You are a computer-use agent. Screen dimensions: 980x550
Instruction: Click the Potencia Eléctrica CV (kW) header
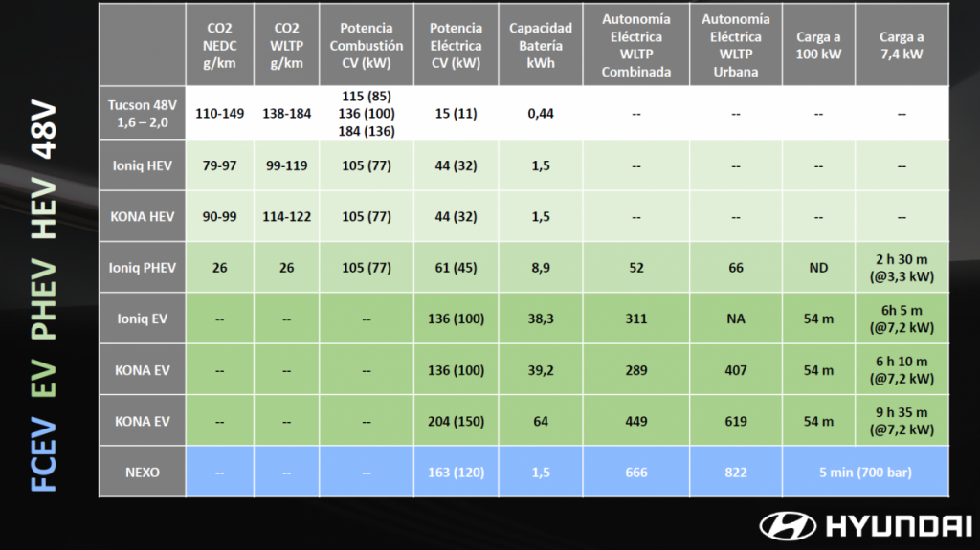pos(457,45)
